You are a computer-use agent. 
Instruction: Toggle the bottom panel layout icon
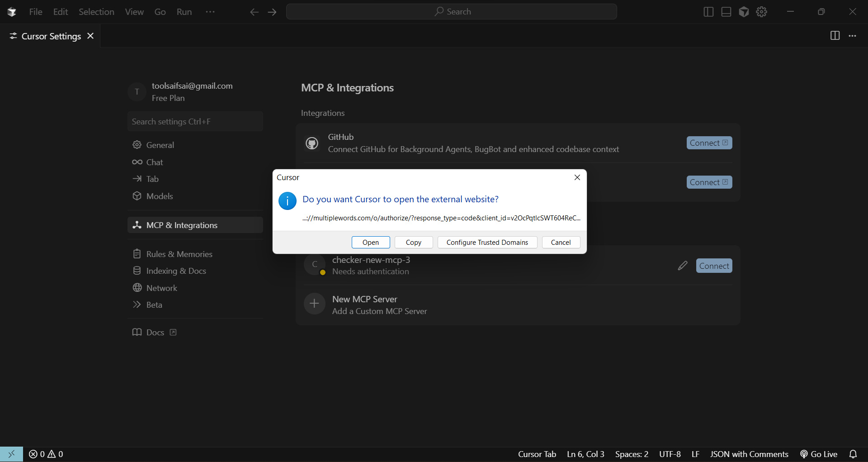point(726,12)
